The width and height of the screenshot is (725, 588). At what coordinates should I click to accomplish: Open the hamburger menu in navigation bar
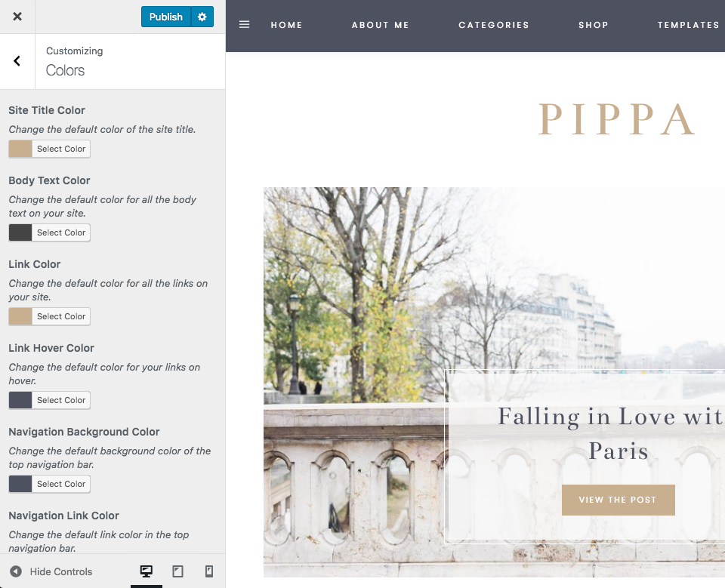click(244, 24)
